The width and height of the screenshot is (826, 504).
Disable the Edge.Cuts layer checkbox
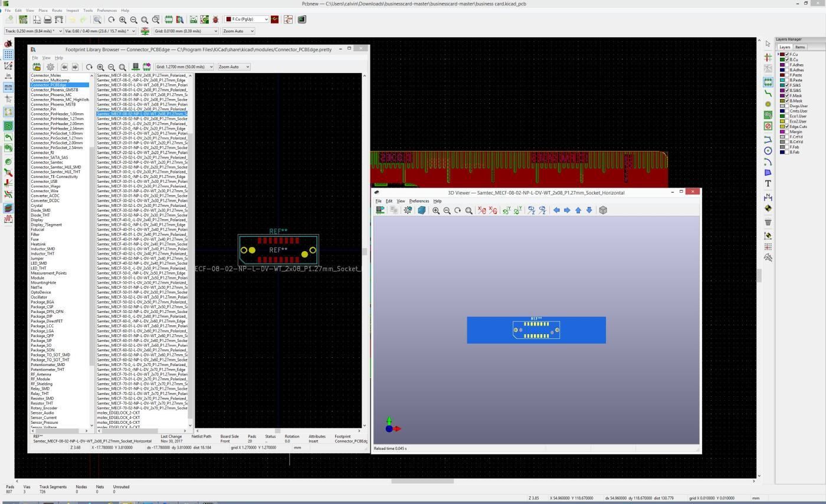[786, 126]
